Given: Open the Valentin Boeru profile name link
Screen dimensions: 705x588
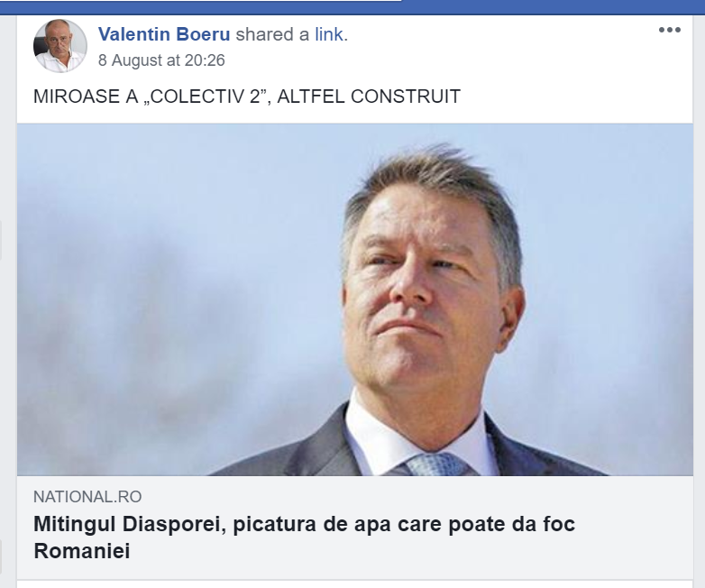Looking at the screenshot, I should pyautogui.click(x=164, y=34).
